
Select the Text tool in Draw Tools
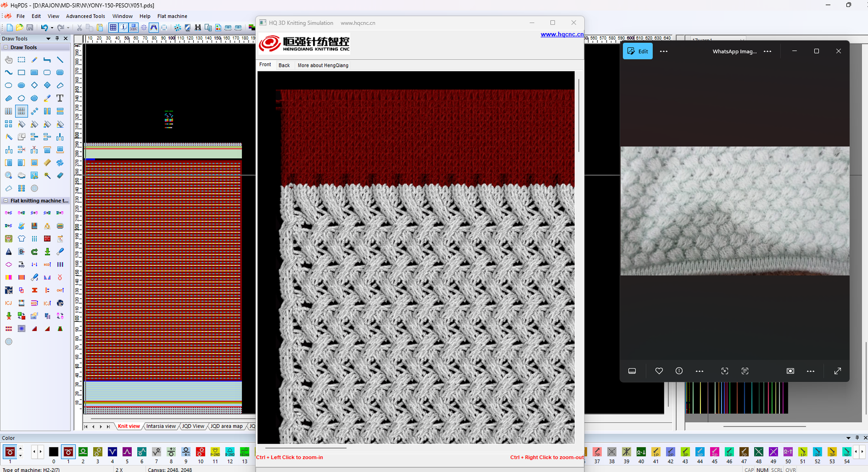coord(60,98)
